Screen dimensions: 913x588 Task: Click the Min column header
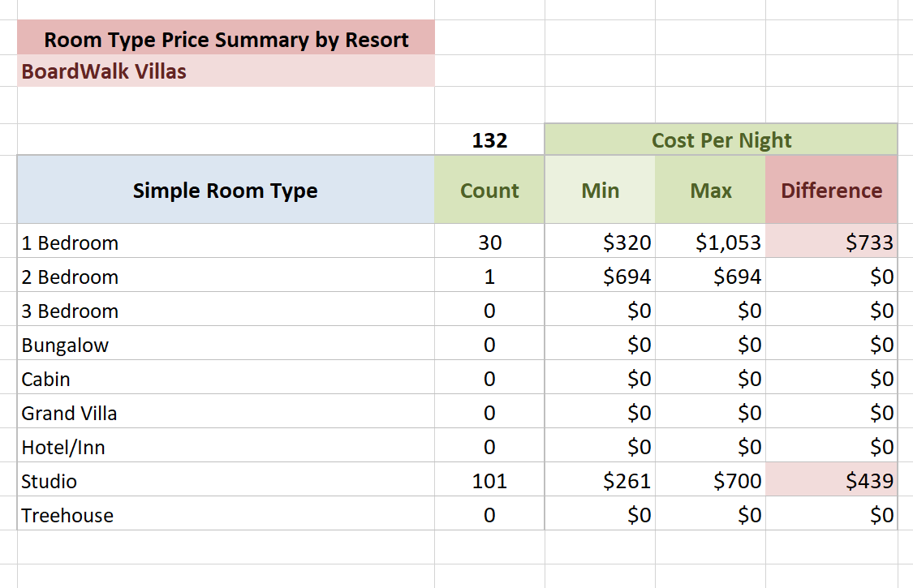pyautogui.click(x=601, y=191)
